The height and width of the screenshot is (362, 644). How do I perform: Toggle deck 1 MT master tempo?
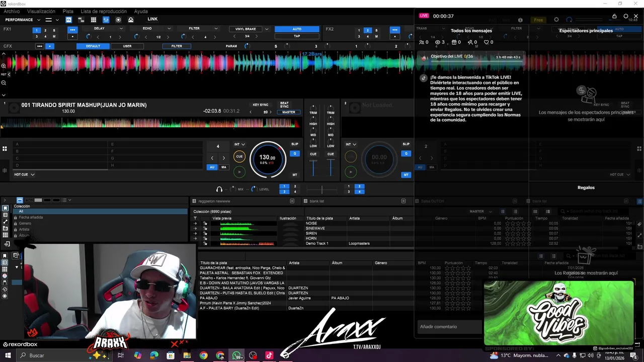coord(295,175)
